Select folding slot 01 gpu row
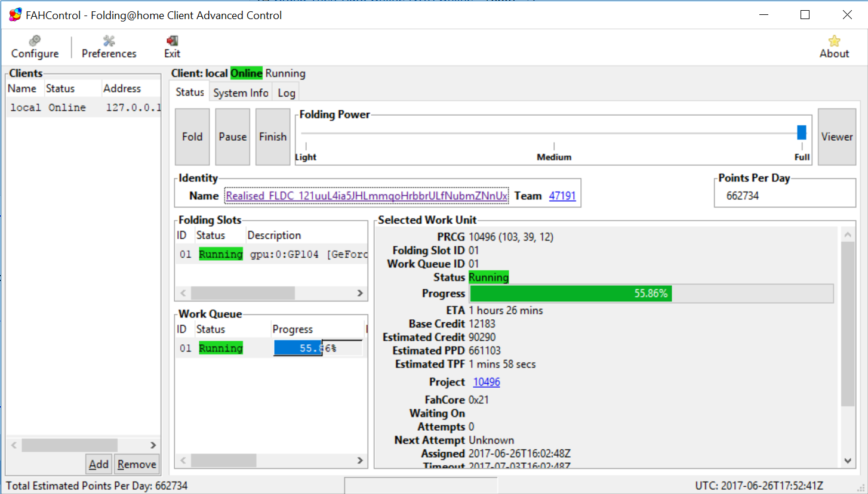The width and height of the screenshot is (868, 494). pos(272,255)
